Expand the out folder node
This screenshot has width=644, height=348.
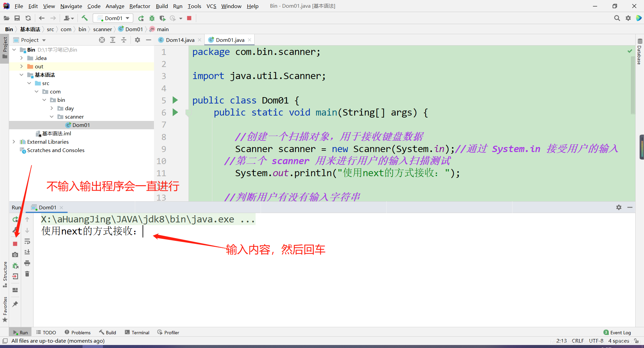[21, 66]
